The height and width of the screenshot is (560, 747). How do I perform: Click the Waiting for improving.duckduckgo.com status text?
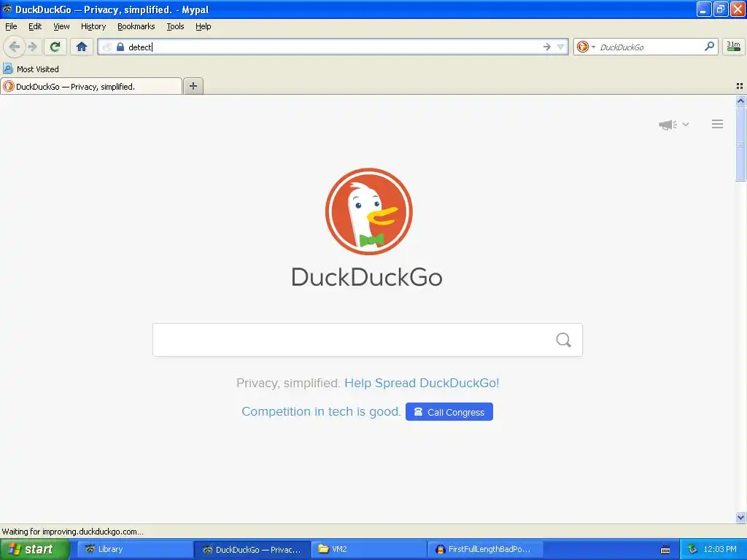click(72, 532)
